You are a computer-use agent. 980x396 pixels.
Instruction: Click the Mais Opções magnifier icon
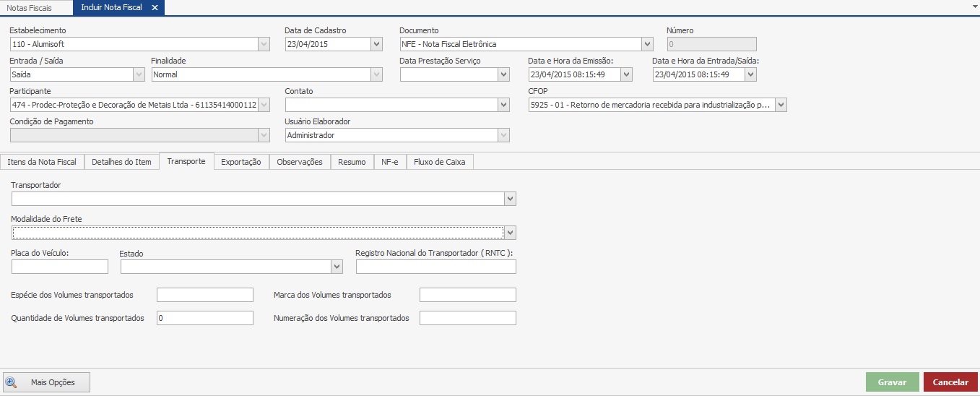[12, 382]
